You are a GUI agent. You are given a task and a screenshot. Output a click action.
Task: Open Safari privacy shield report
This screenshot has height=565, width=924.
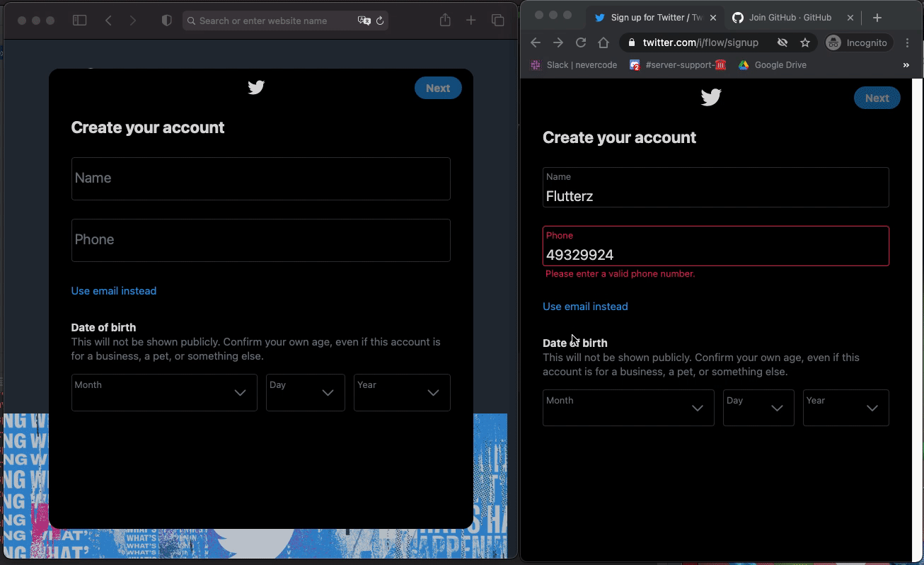click(167, 21)
